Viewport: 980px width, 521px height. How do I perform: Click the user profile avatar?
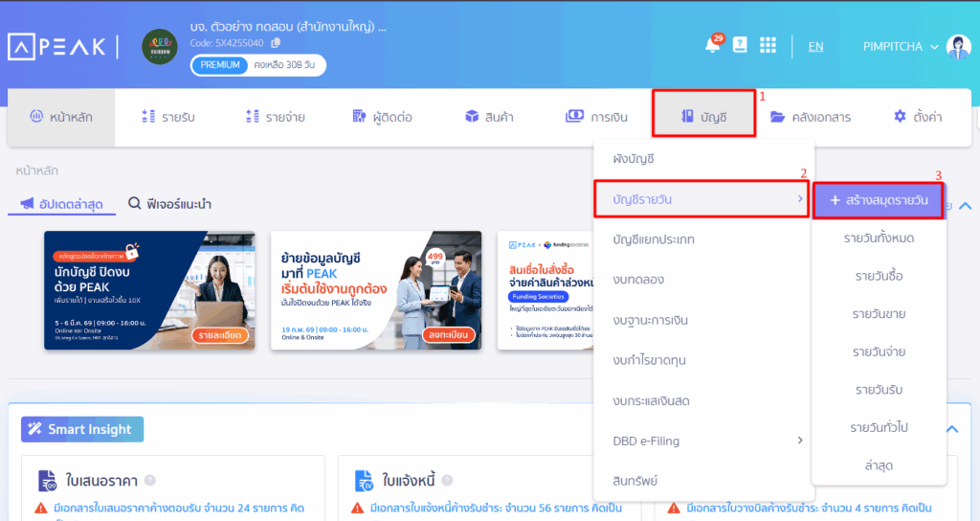(x=958, y=46)
